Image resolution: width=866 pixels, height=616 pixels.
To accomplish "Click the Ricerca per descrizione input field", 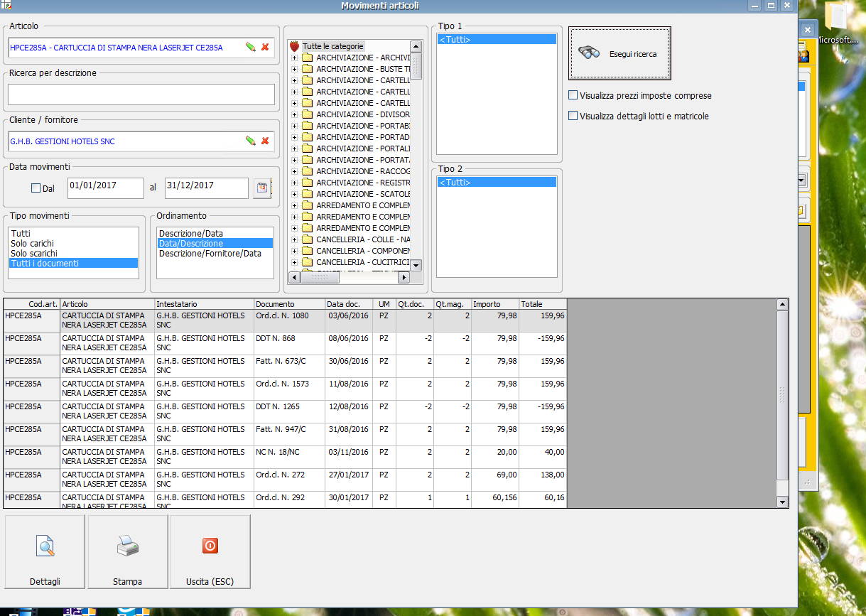I will click(x=141, y=94).
